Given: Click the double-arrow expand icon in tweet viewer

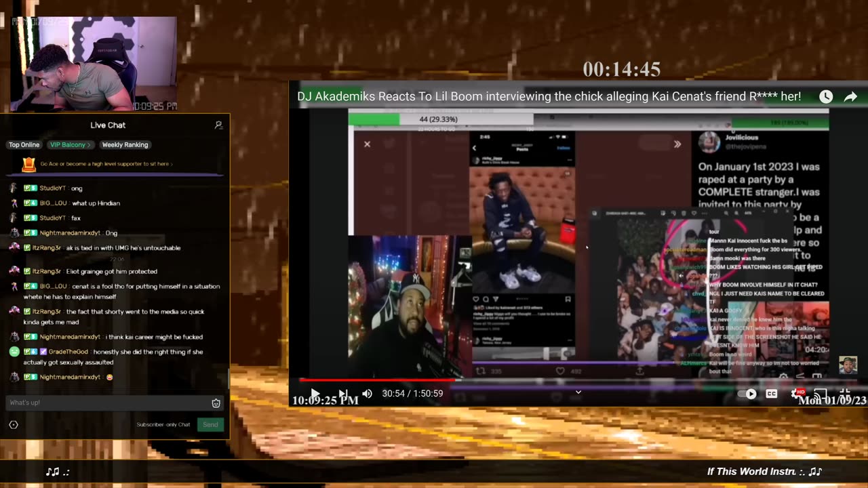Looking at the screenshot, I should pyautogui.click(x=677, y=144).
